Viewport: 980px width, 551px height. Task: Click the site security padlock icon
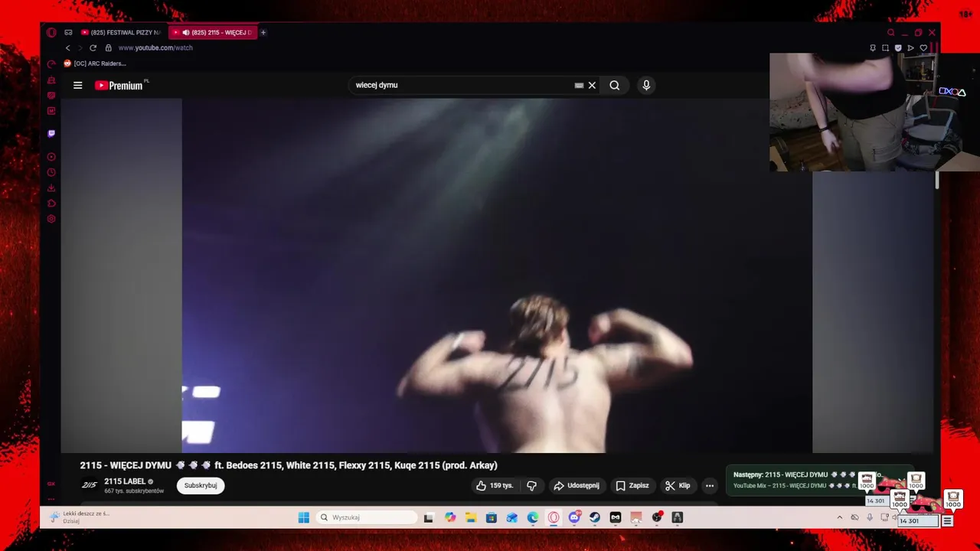pyautogui.click(x=108, y=47)
